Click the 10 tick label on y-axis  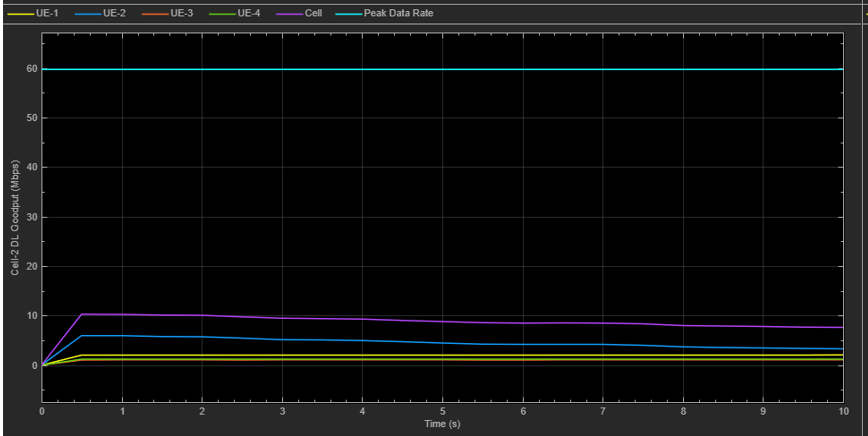click(32, 316)
